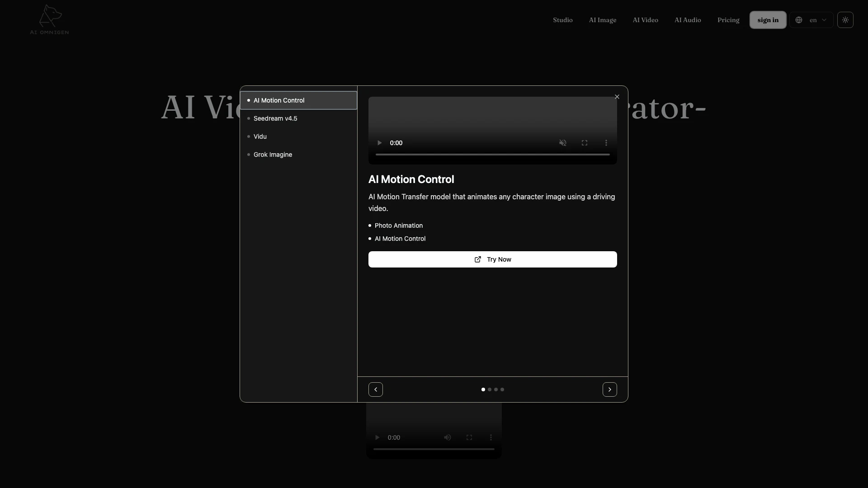Open the Pricing page link
The image size is (868, 488).
point(728,20)
